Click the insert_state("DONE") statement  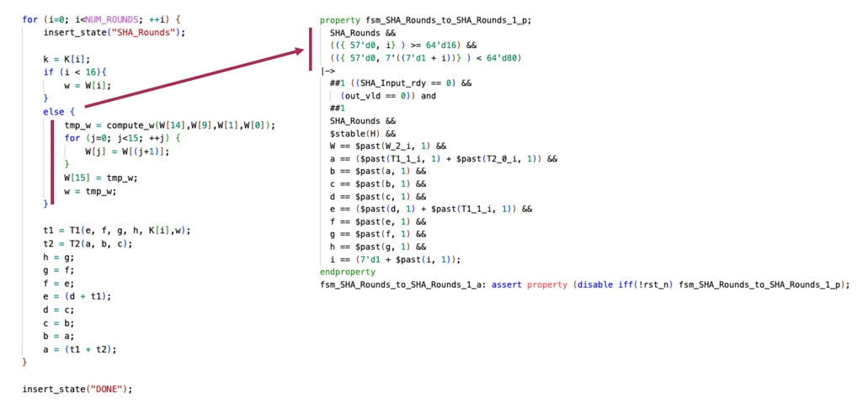(x=77, y=389)
